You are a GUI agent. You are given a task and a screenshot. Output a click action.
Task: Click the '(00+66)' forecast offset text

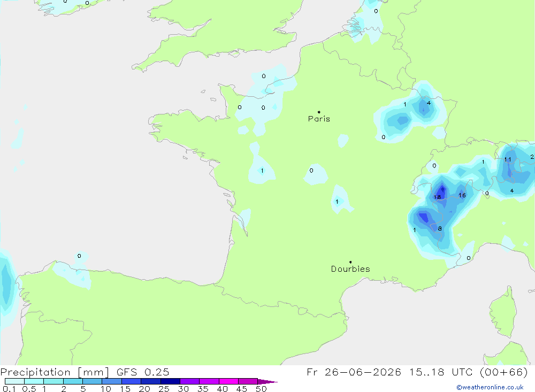pyautogui.click(x=504, y=372)
